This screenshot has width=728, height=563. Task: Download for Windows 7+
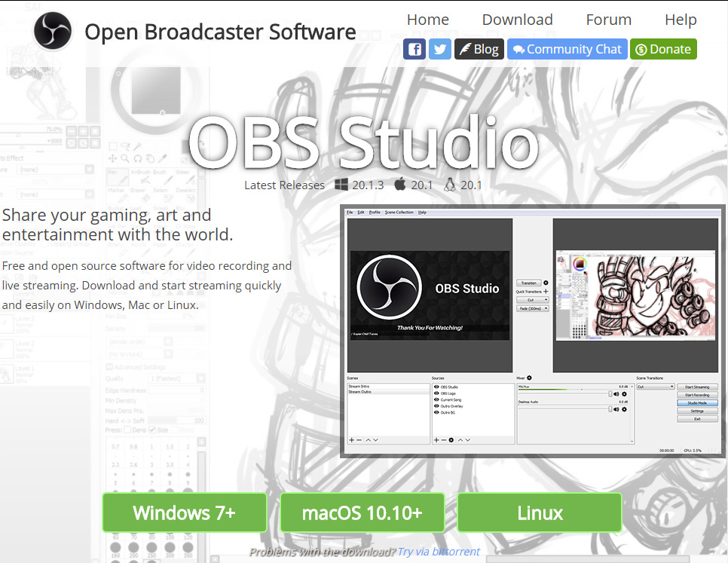click(x=185, y=513)
